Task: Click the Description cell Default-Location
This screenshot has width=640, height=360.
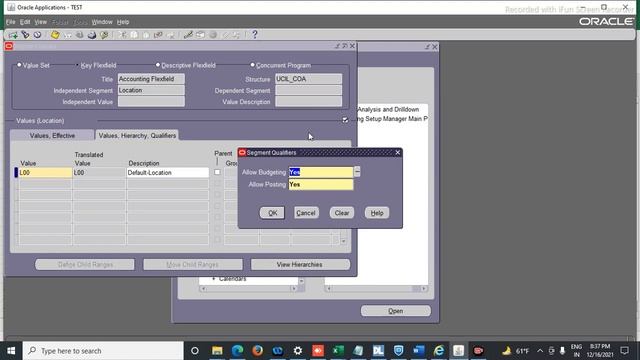Action: tap(168, 173)
